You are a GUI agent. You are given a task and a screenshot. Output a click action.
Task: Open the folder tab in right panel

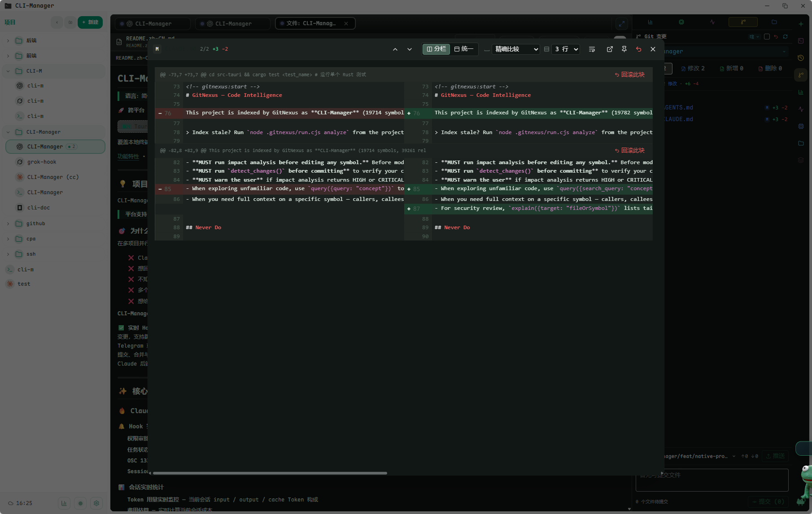(x=774, y=22)
